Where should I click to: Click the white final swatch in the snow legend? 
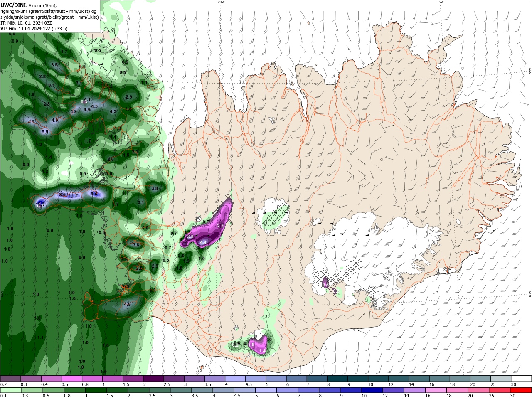(x=521, y=379)
